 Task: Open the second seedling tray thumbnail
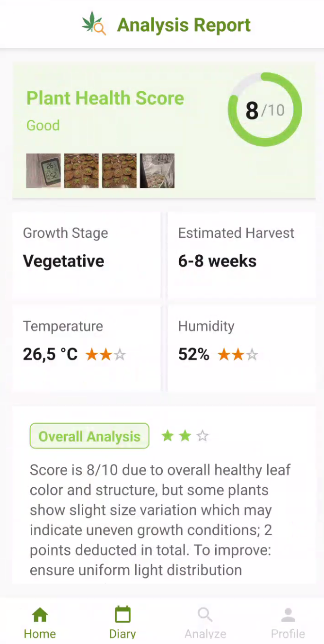pos(81,171)
